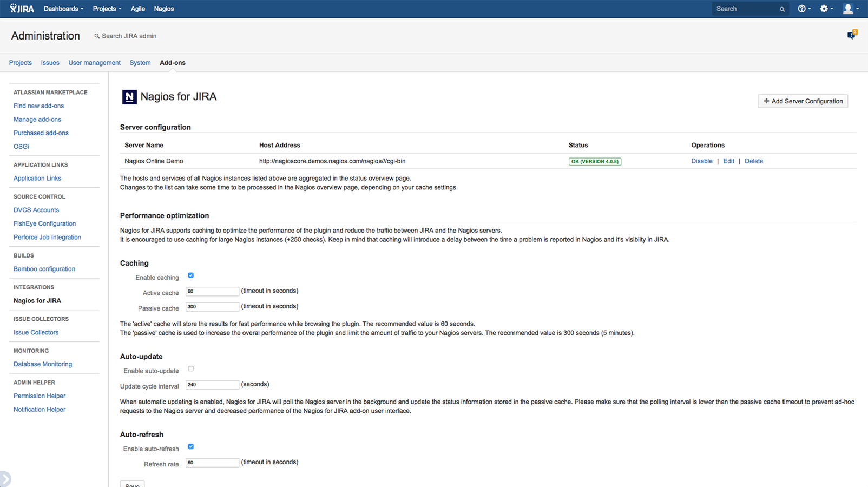Click the JIRA logo
Viewport: 868px width, 487px height.
click(x=22, y=9)
